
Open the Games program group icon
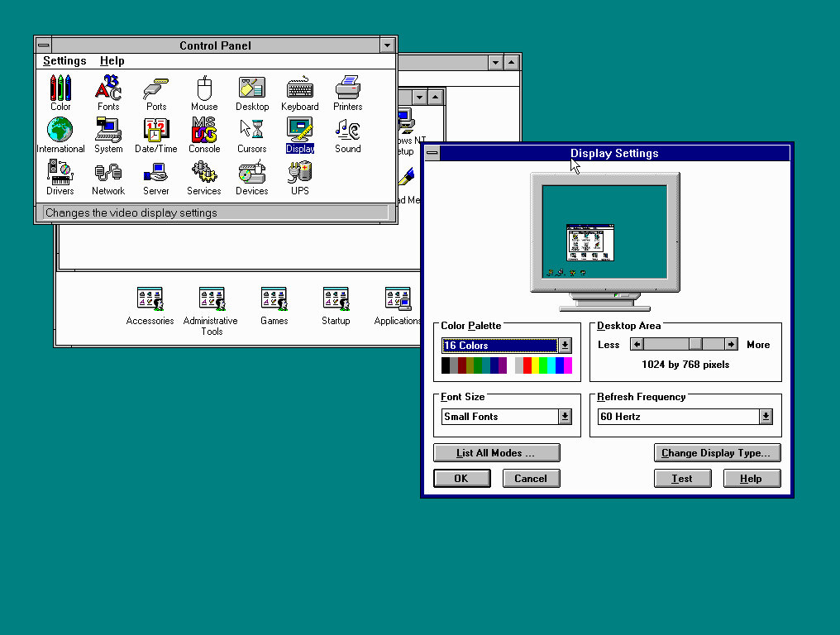tap(274, 299)
